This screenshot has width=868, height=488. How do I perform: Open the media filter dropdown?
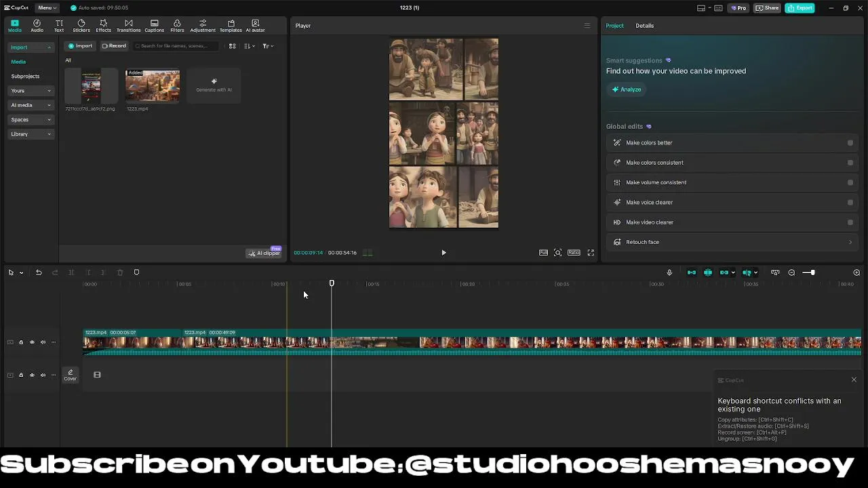(268, 46)
